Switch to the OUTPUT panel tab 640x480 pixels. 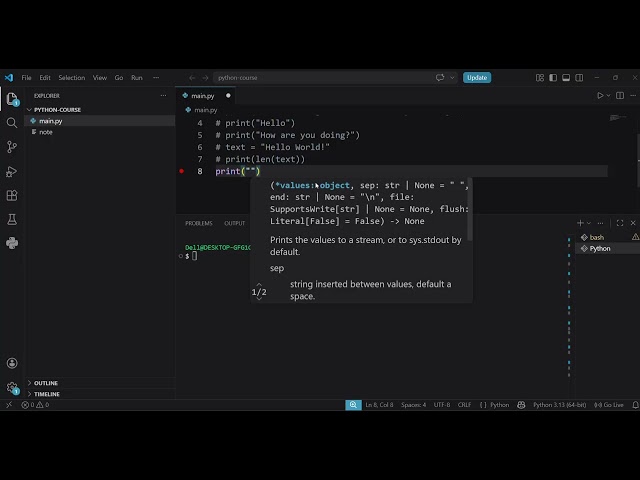234,223
